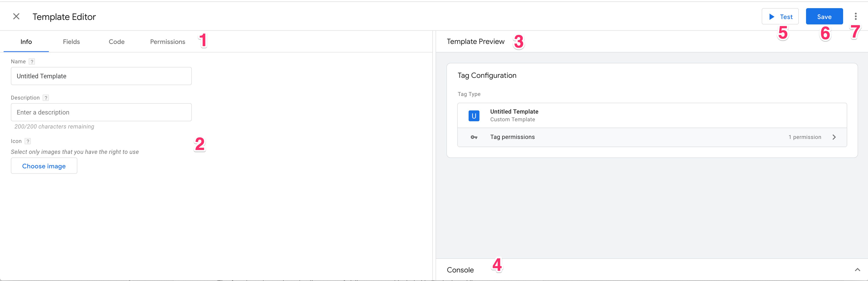Image resolution: width=868 pixels, height=281 pixels.
Task: Switch to the Fields tab
Action: click(71, 42)
